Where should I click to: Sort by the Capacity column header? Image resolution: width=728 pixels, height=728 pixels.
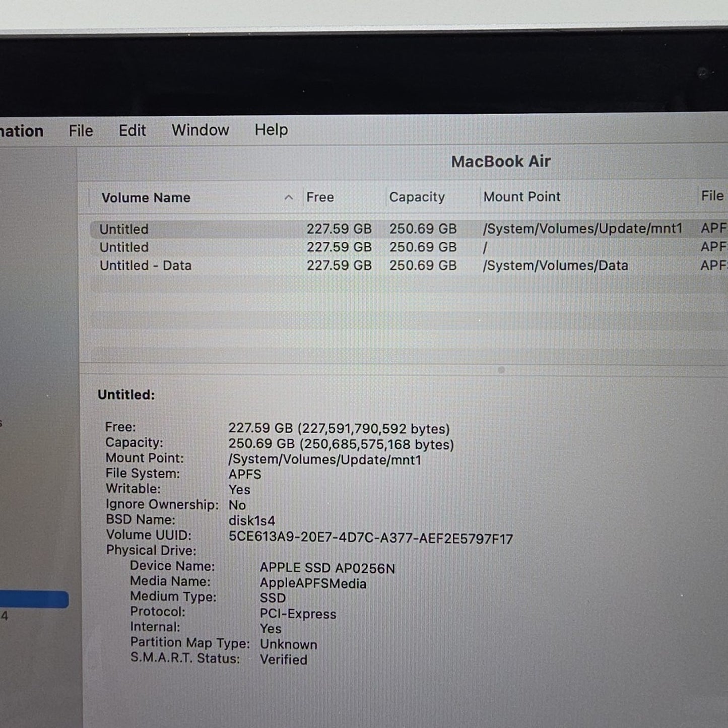417,197
